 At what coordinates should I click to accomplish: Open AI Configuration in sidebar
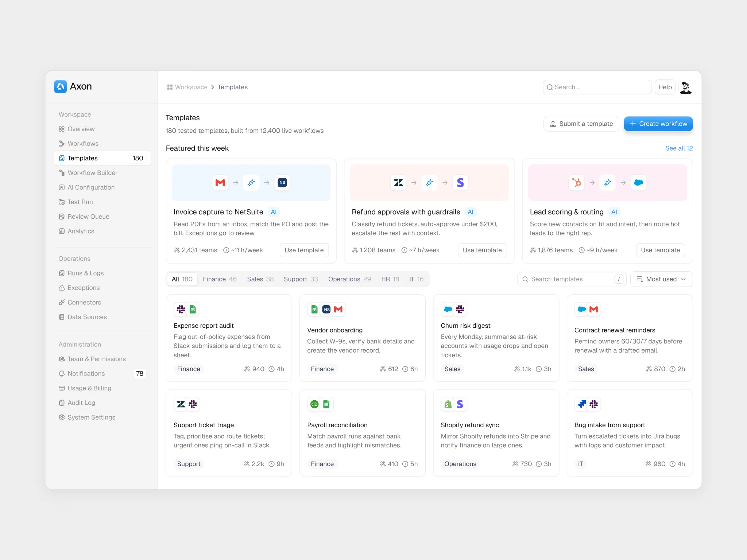pyautogui.click(x=102, y=187)
